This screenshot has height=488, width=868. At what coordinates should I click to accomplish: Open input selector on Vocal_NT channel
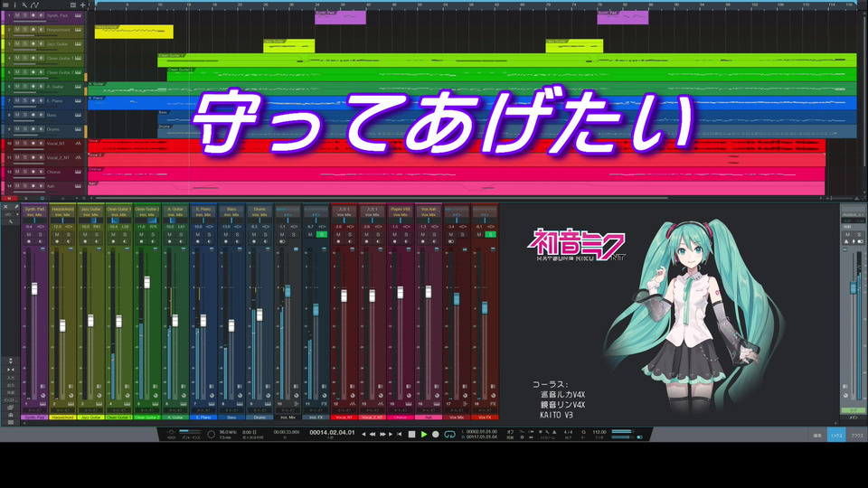pyautogui.click(x=344, y=210)
